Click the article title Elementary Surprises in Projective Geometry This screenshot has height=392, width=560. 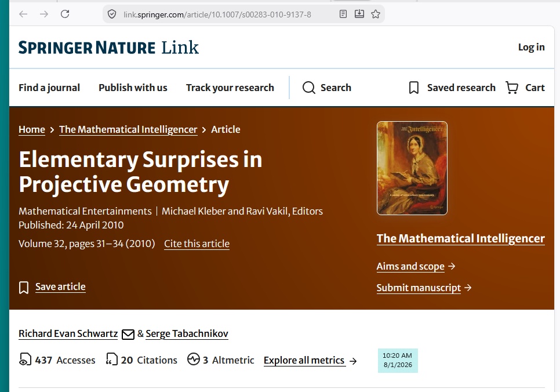pyautogui.click(x=140, y=172)
